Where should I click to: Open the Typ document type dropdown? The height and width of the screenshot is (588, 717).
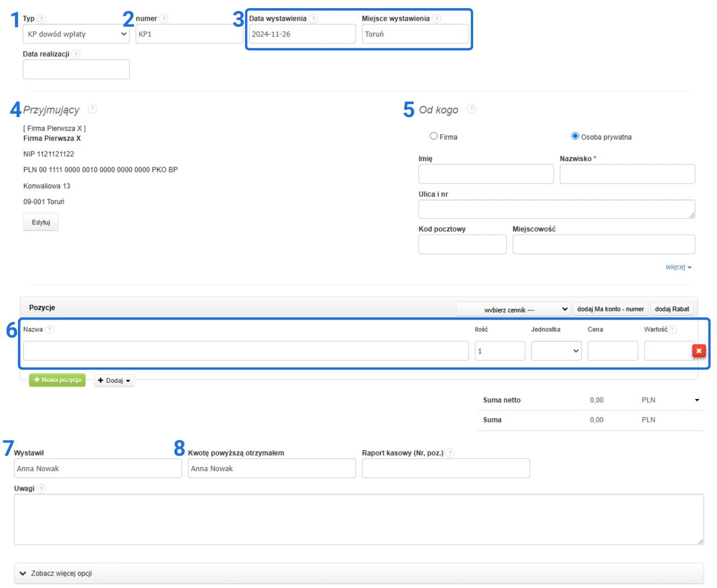tap(76, 34)
